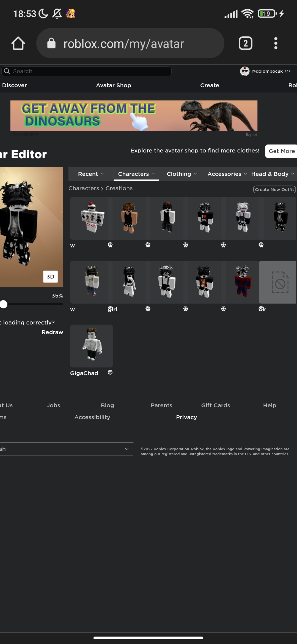Click the avatar preview image

tap(32, 227)
